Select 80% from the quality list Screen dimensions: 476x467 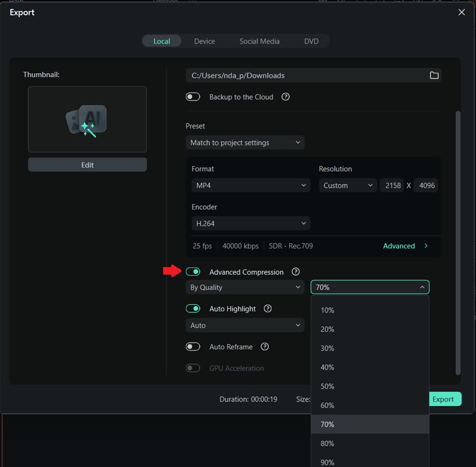pyautogui.click(x=370, y=443)
